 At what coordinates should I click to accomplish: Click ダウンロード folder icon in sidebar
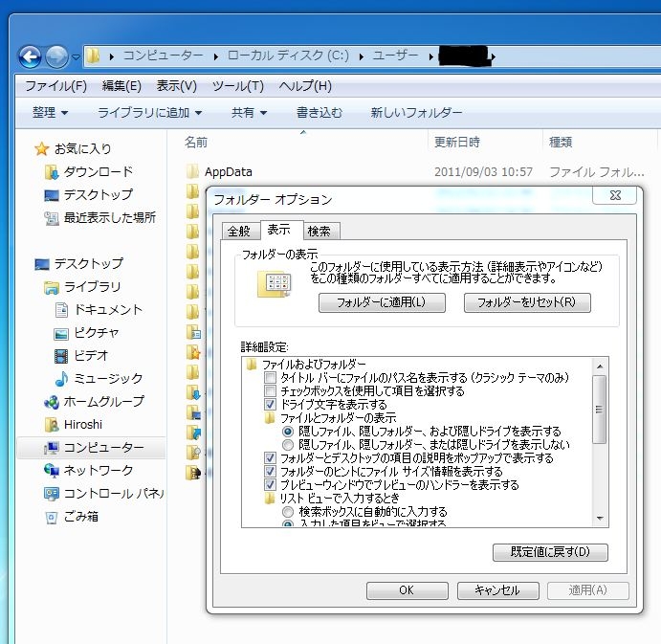tap(52, 172)
